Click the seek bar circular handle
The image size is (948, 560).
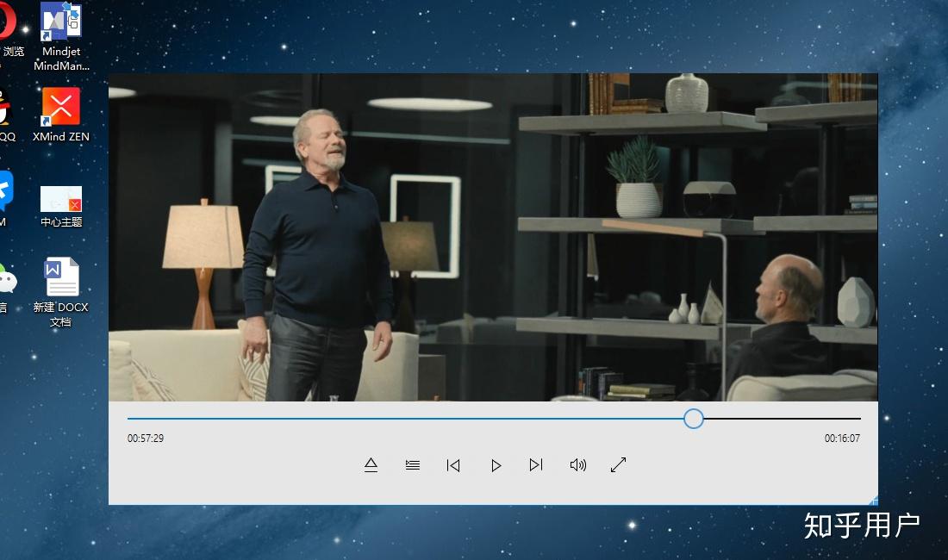[x=694, y=418]
